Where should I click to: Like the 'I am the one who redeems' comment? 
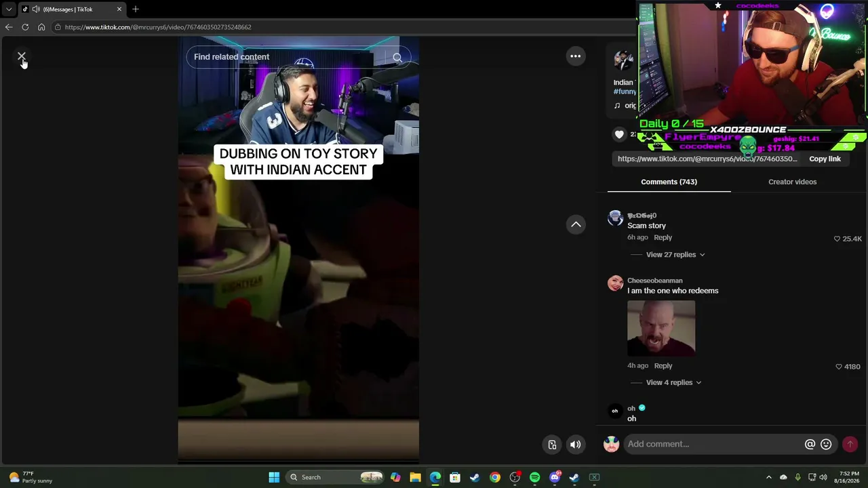tap(839, 367)
